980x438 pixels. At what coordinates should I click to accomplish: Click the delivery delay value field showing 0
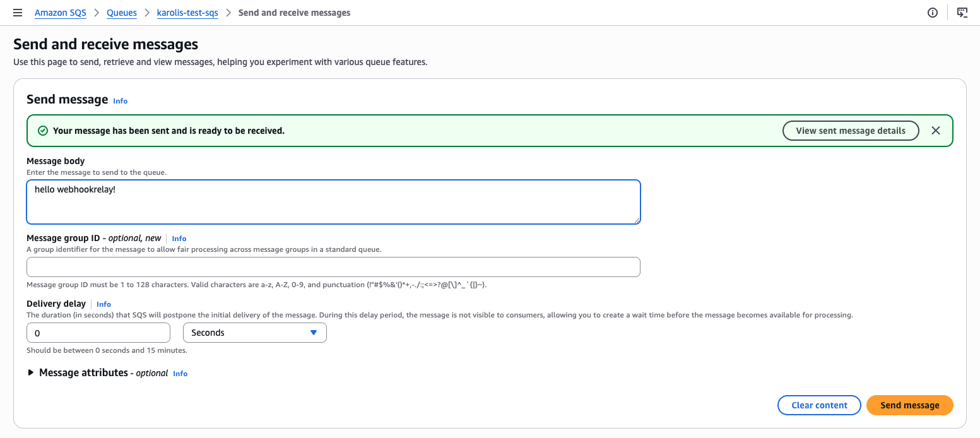tap(98, 333)
